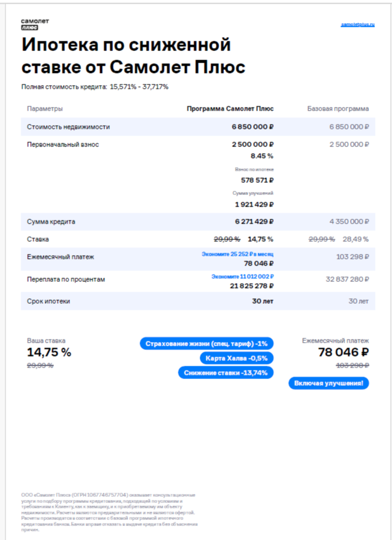The image size is (392, 540).
Task: Click the Полная стоимость кредита line
Action: [x=95, y=87]
